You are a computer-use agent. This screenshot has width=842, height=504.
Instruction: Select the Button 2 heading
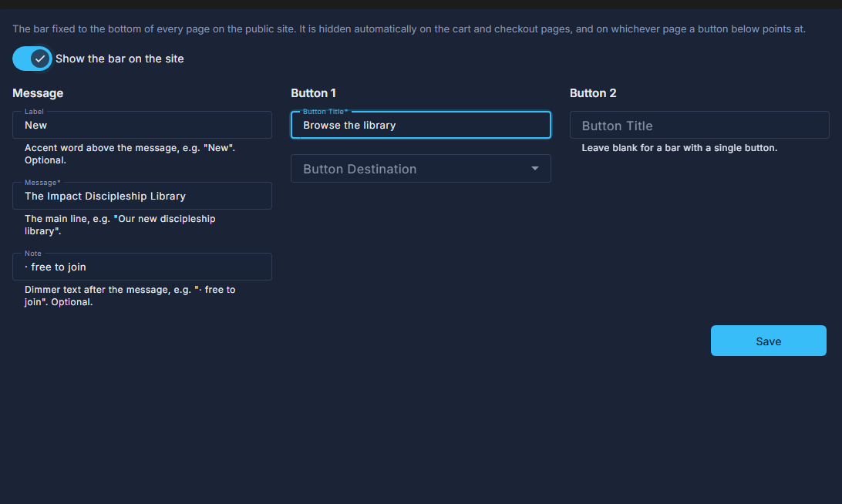[593, 93]
